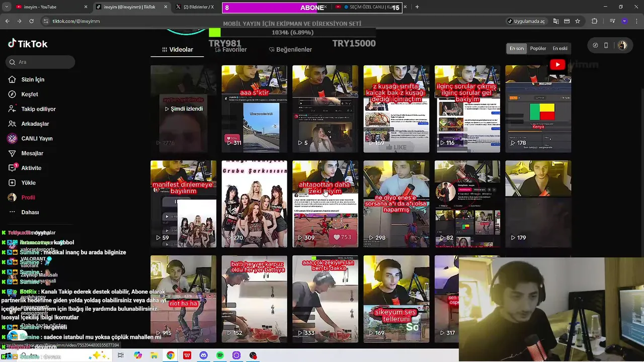
Task: Open 'ahtapottan daha zeki' video
Action: pyautogui.click(x=325, y=204)
